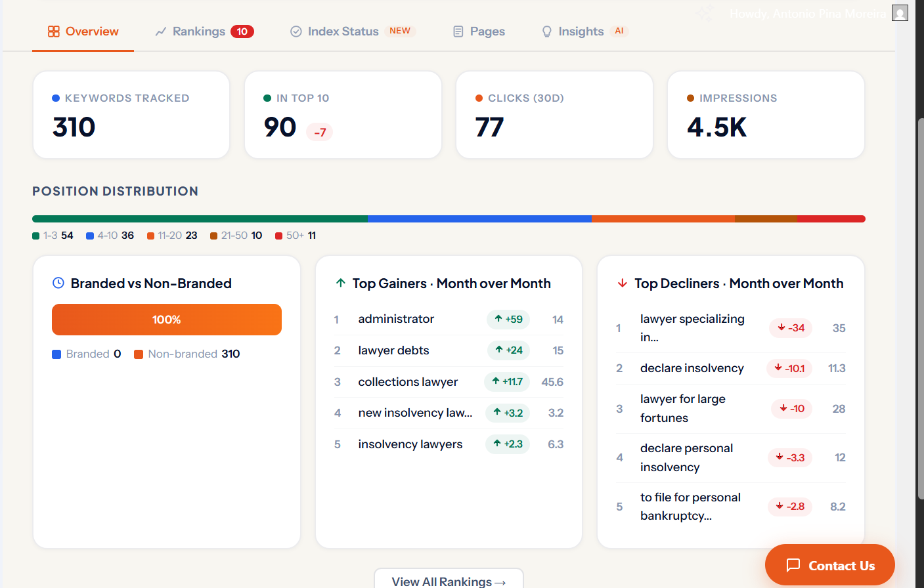Click the 50+ legend entry
This screenshot has height=588, width=924.
(x=296, y=236)
